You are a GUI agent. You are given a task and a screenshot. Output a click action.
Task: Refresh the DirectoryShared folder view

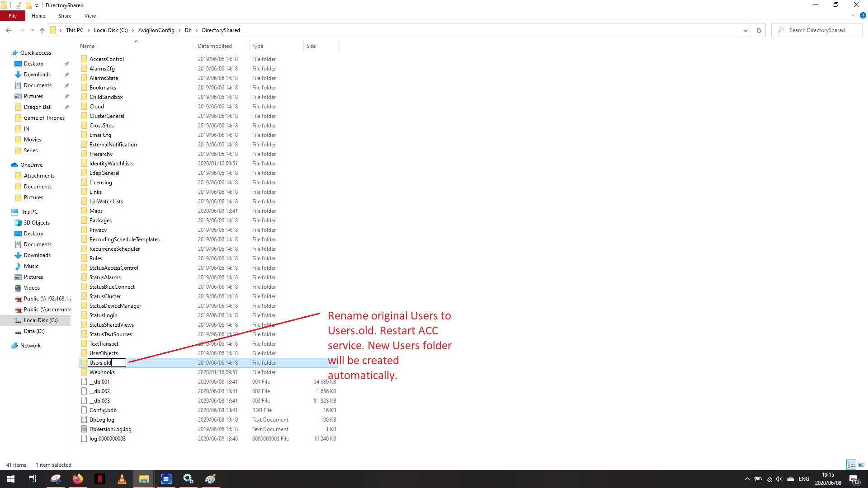(x=759, y=30)
